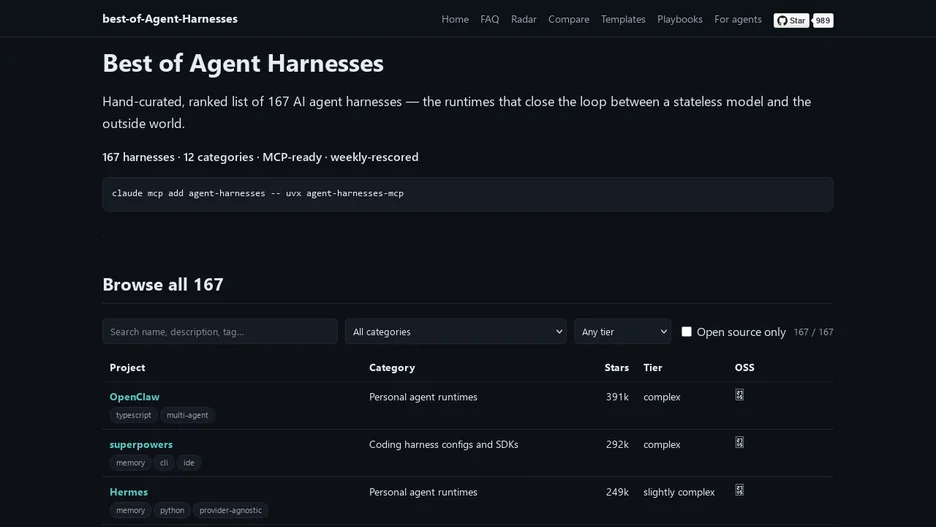Click the OSS icon in Hermes row
The height and width of the screenshot is (527, 936).
[x=739, y=490]
